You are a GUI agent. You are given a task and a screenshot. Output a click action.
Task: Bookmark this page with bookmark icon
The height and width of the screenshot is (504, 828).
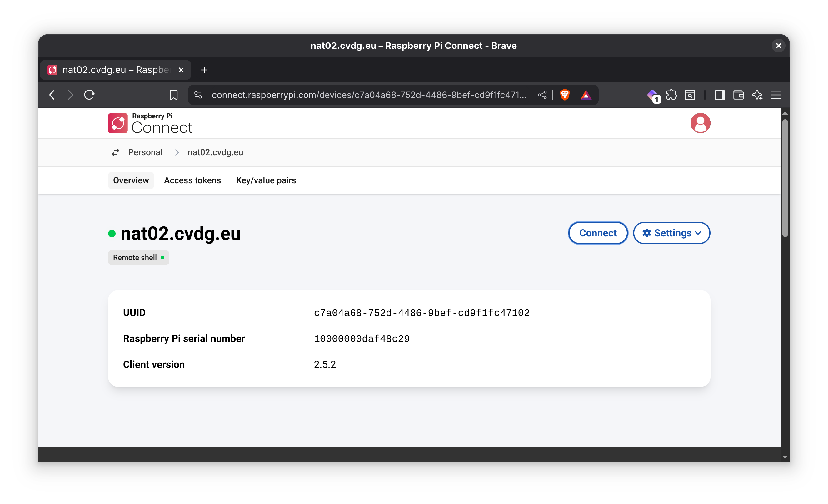pos(173,95)
